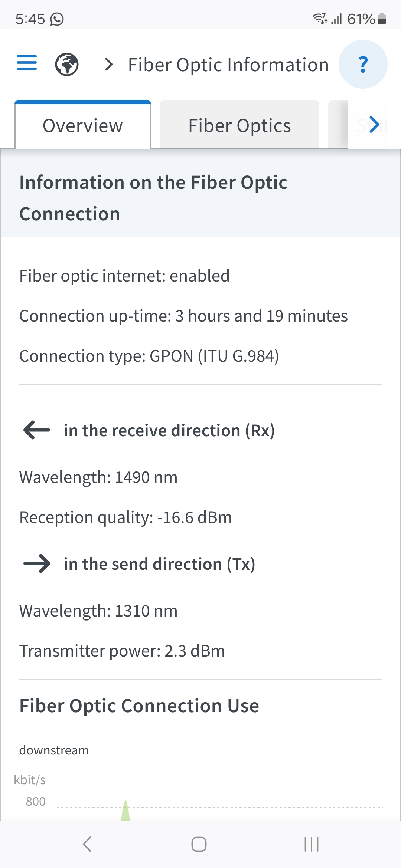This screenshot has width=401, height=868.
Task: Tap the Fiber Optic Connection Use heading
Action: [x=139, y=706]
